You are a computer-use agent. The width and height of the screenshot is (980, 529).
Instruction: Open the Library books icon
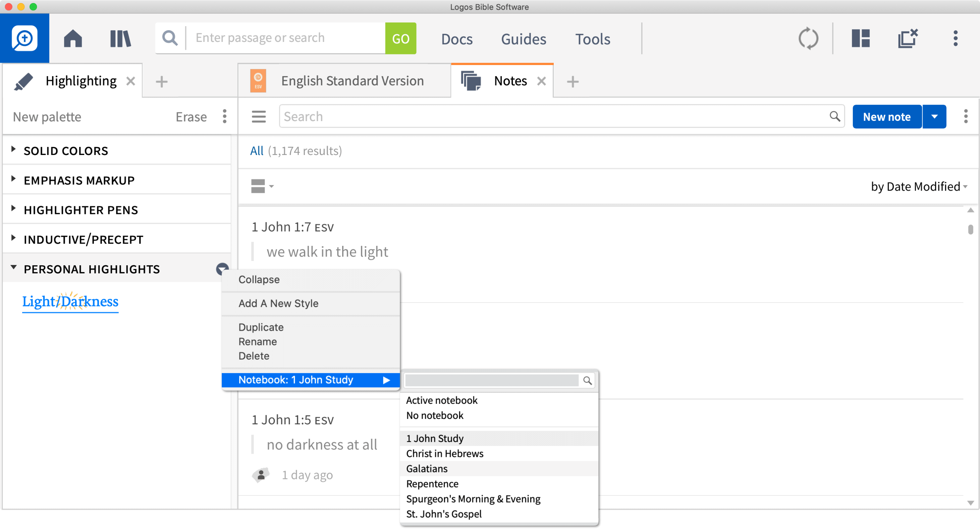point(121,39)
